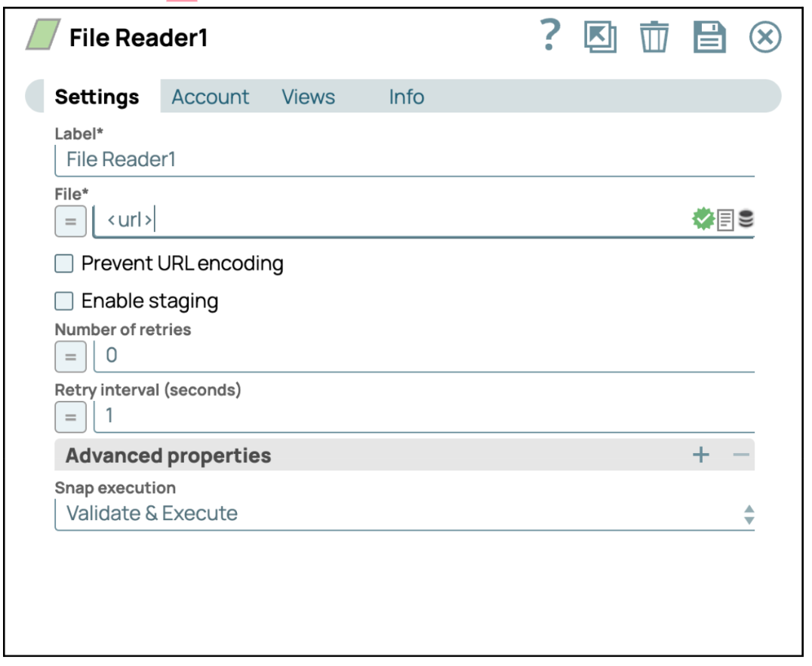Select the Info tab
This screenshot has width=812, height=666.
406,97
